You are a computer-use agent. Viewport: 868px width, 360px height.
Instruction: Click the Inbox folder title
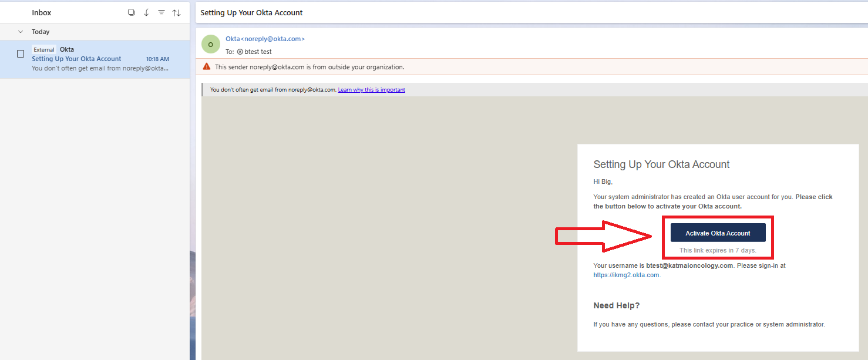click(x=42, y=12)
